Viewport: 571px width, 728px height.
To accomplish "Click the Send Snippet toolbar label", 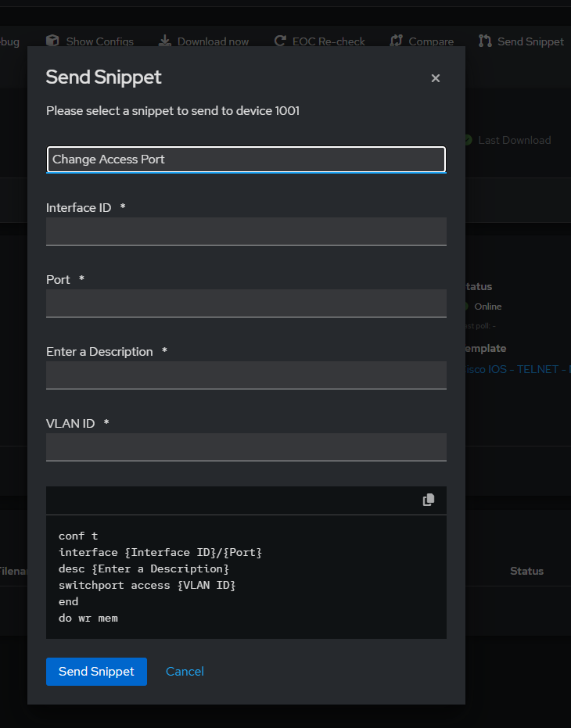I will (x=530, y=41).
